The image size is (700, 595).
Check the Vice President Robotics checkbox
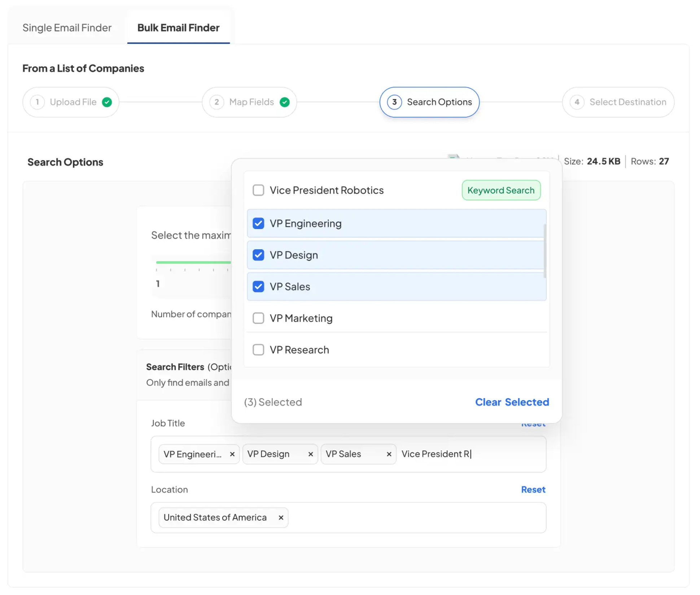point(258,190)
